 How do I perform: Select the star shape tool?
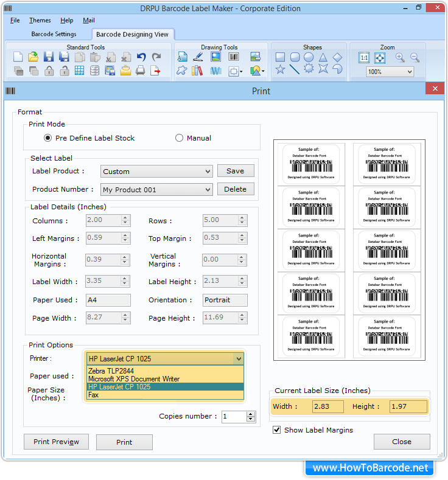click(x=280, y=70)
